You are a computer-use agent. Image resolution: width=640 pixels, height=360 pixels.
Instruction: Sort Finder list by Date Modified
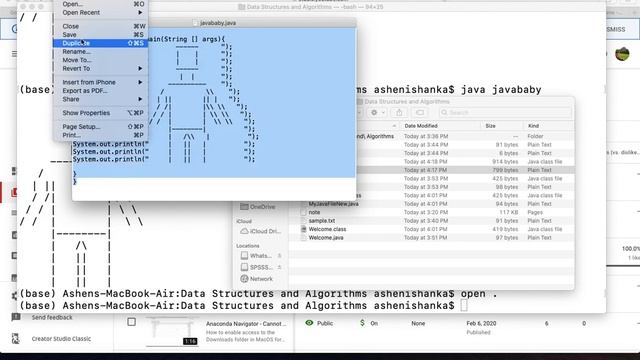[x=421, y=126]
